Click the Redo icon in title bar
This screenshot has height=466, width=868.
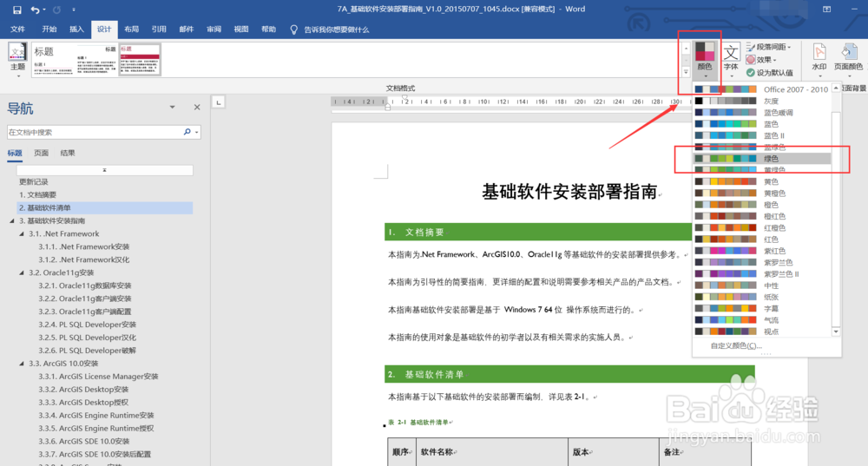57,10
